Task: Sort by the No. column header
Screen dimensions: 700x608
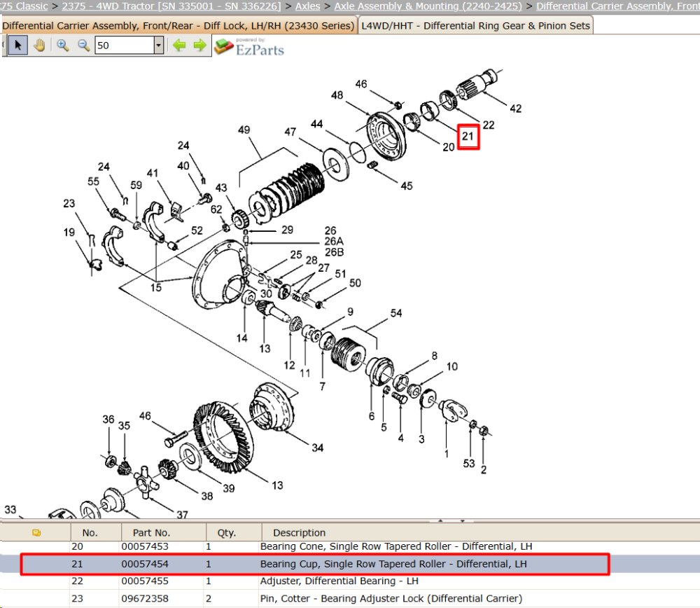Action: [x=90, y=532]
